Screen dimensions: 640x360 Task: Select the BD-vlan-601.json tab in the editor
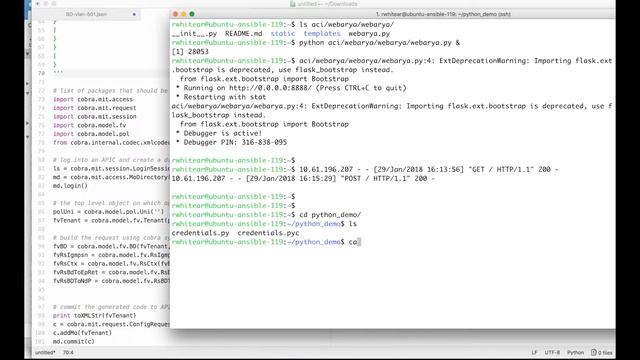(87, 14)
